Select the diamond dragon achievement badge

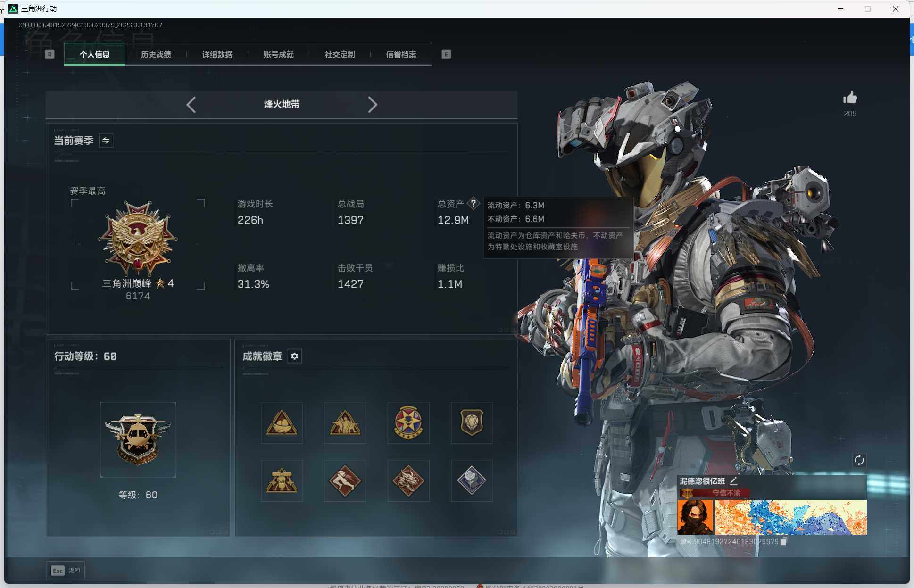pos(408,480)
